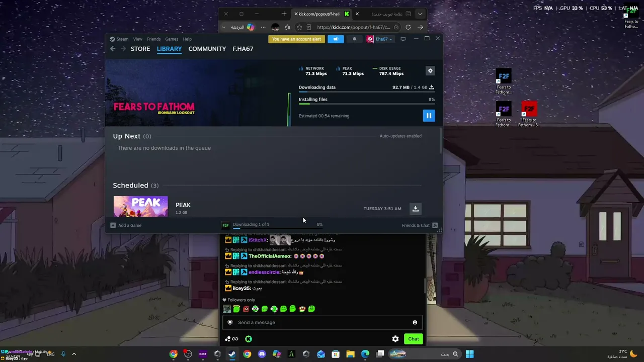644x362 pixels.
Task: Click the Downloading data progress bar
Action: pos(366,92)
